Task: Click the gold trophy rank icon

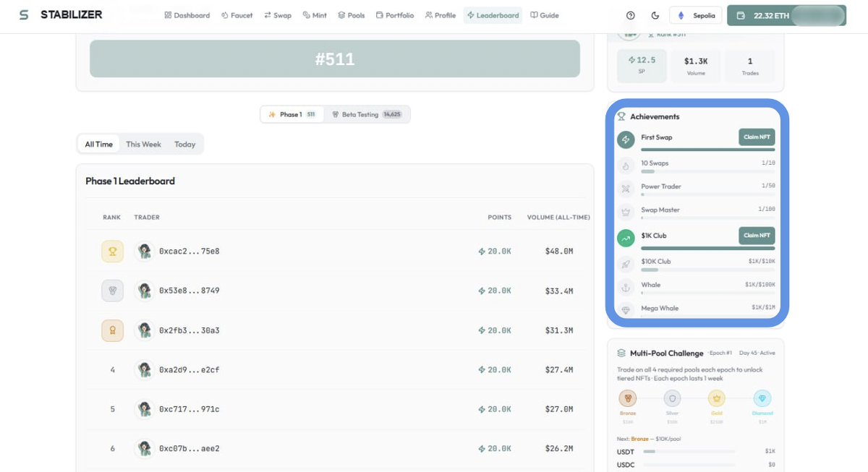Action: (112, 252)
